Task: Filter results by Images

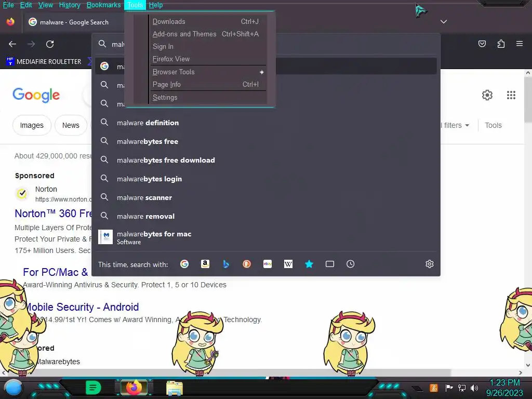Action: pos(32,125)
